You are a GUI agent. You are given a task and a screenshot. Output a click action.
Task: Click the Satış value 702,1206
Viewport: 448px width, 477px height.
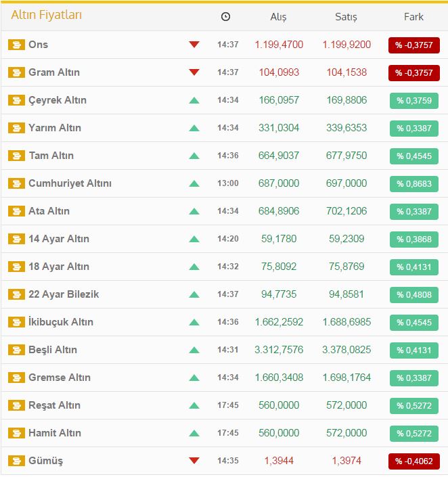pyautogui.click(x=346, y=211)
